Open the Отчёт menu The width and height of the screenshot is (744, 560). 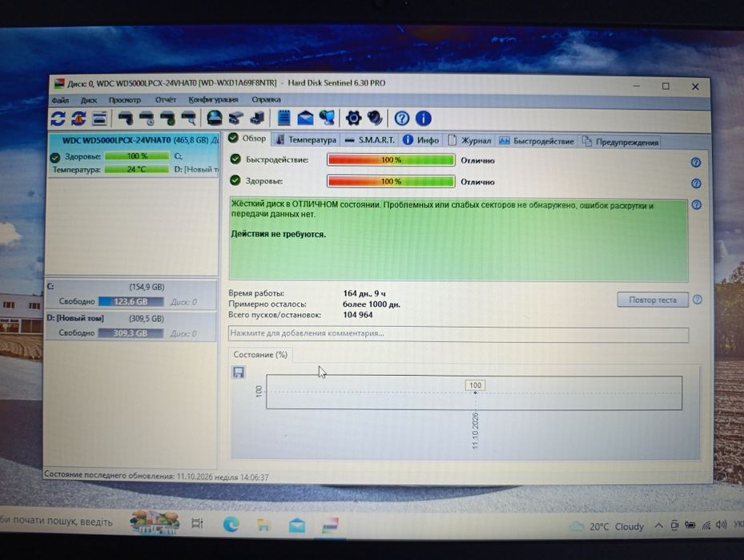pyautogui.click(x=166, y=99)
